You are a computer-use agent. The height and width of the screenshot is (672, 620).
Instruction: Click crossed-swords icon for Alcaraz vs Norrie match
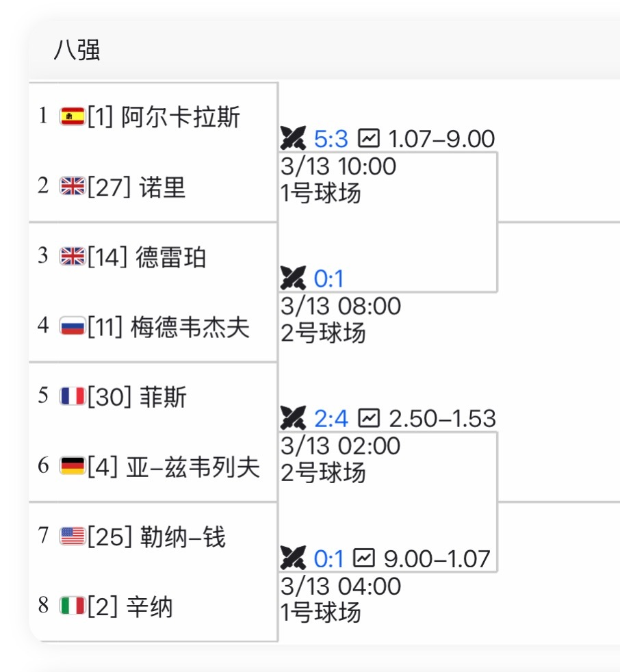coord(292,138)
